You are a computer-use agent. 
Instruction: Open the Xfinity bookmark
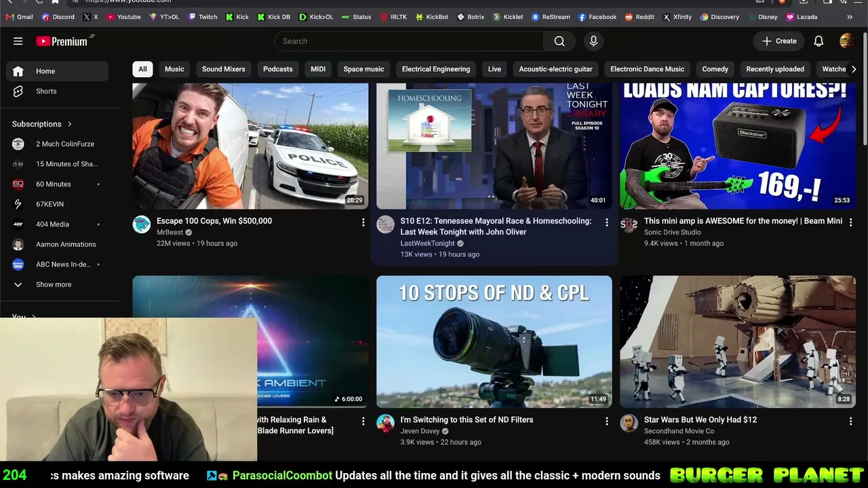[x=677, y=17]
